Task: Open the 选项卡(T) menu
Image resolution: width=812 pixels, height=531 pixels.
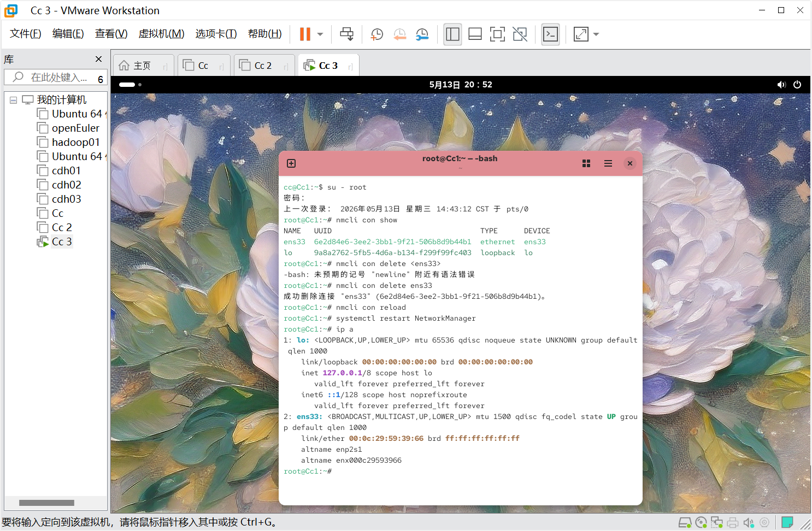Action: click(x=216, y=34)
